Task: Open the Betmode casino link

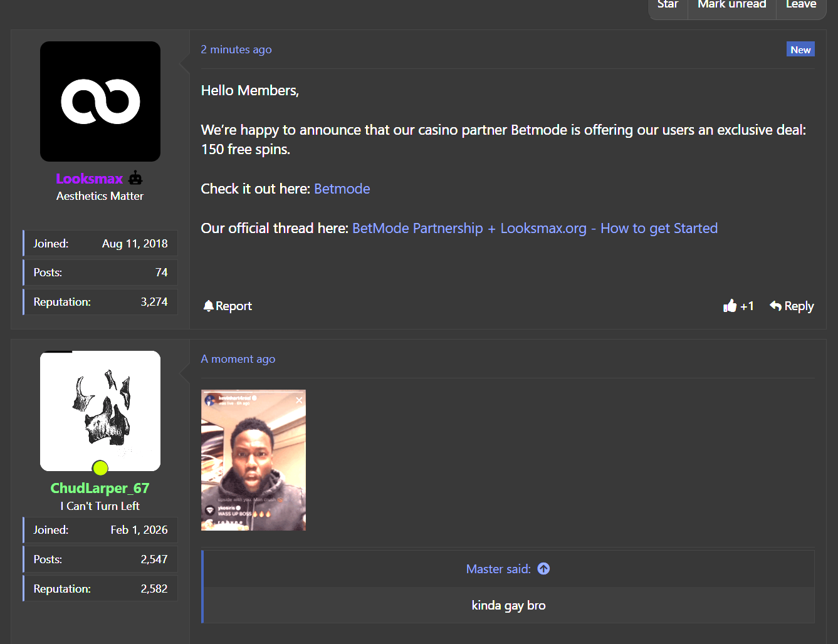Action: pyautogui.click(x=342, y=189)
